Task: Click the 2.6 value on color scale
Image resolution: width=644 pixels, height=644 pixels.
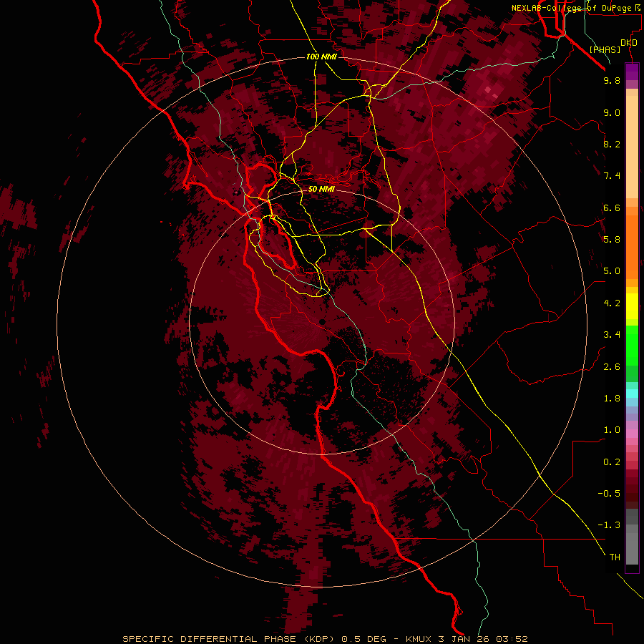Action: [612, 366]
